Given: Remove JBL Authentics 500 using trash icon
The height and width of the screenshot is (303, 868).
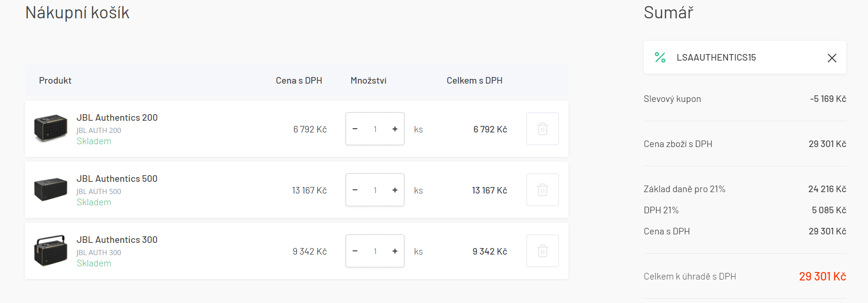Looking at the screenshot, I should [542, 190].
